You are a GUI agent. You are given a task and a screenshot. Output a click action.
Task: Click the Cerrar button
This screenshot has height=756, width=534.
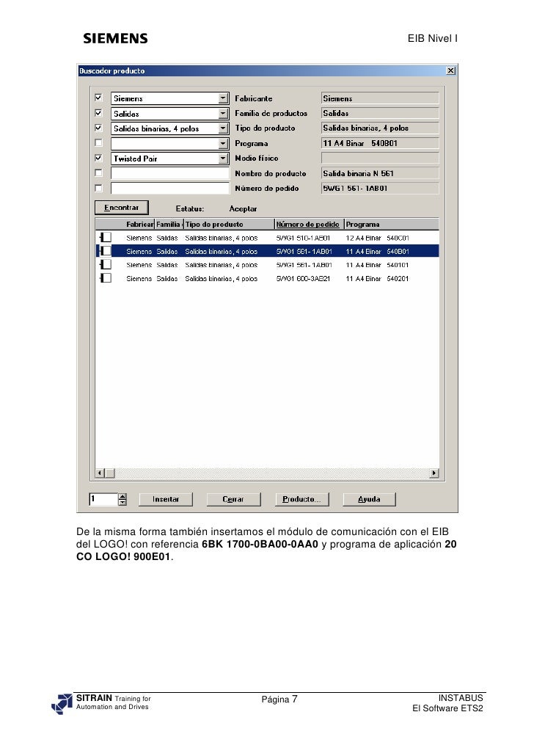click(x=233, y=500)
